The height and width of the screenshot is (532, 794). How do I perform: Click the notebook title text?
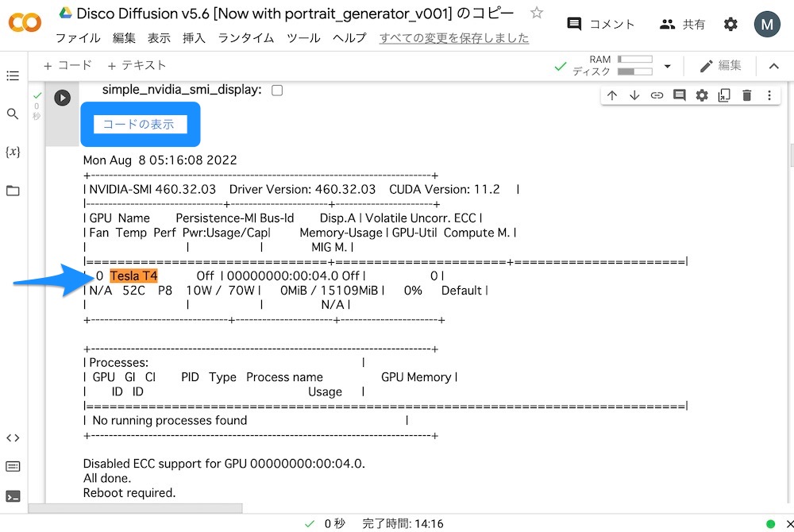pyautogui.click(x=295, y=13)
